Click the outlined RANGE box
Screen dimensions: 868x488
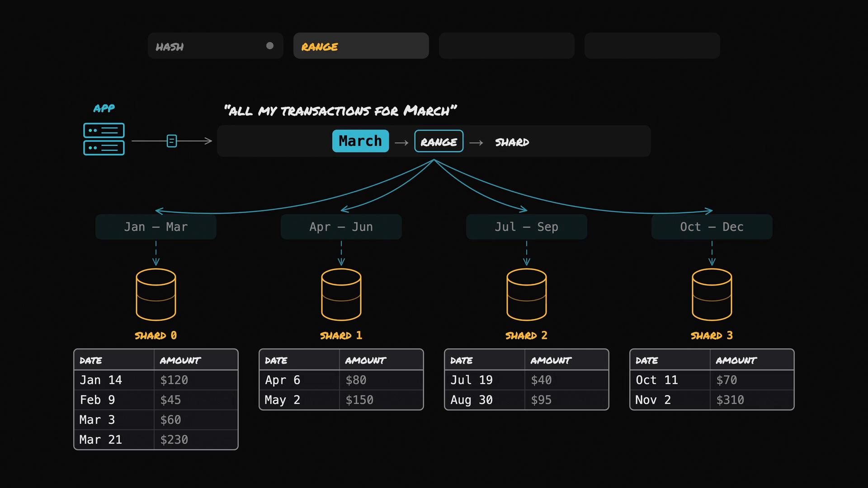click(x=439, y=141)
